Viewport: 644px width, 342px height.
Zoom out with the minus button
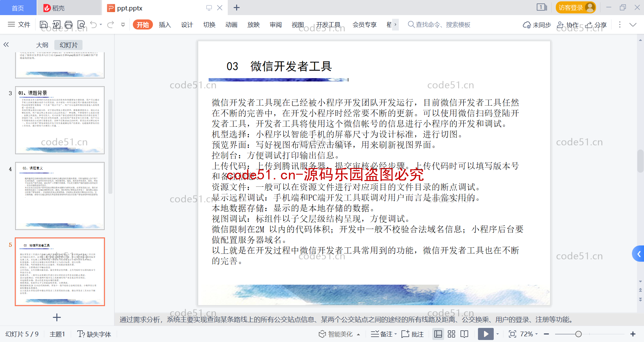[x=546, y=334]
